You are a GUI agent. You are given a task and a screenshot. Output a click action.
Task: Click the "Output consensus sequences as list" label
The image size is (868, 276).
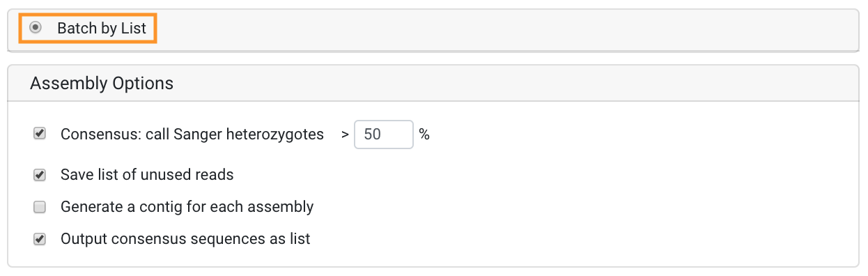tap(185, 239)
